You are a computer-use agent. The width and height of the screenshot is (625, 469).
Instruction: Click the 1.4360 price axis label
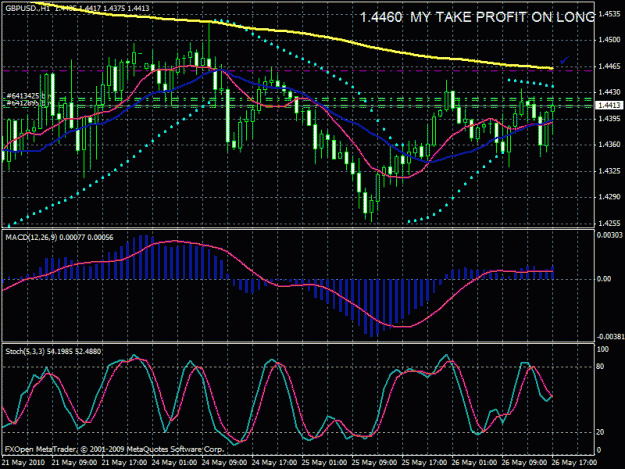[x=609, y=145]
